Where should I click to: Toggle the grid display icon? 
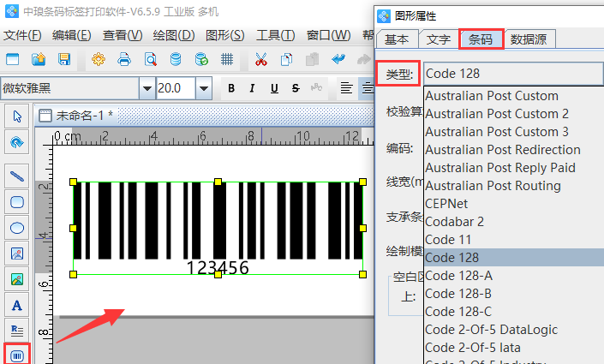pyautogui.click(x=227, y=59)
